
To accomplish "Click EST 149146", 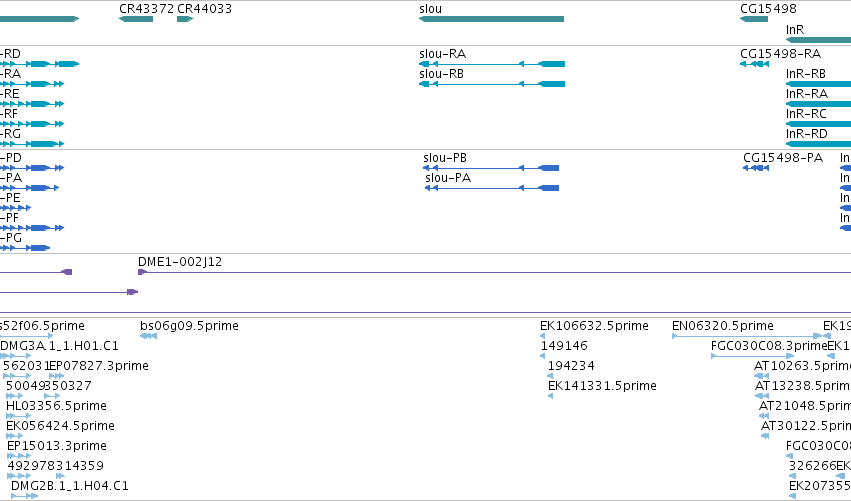I will tap(542, 356).
